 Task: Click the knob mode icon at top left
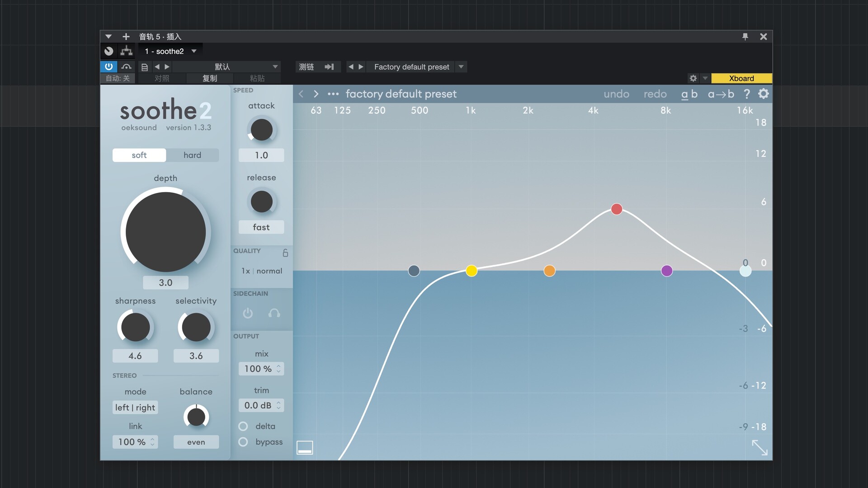tap(108, 51)
